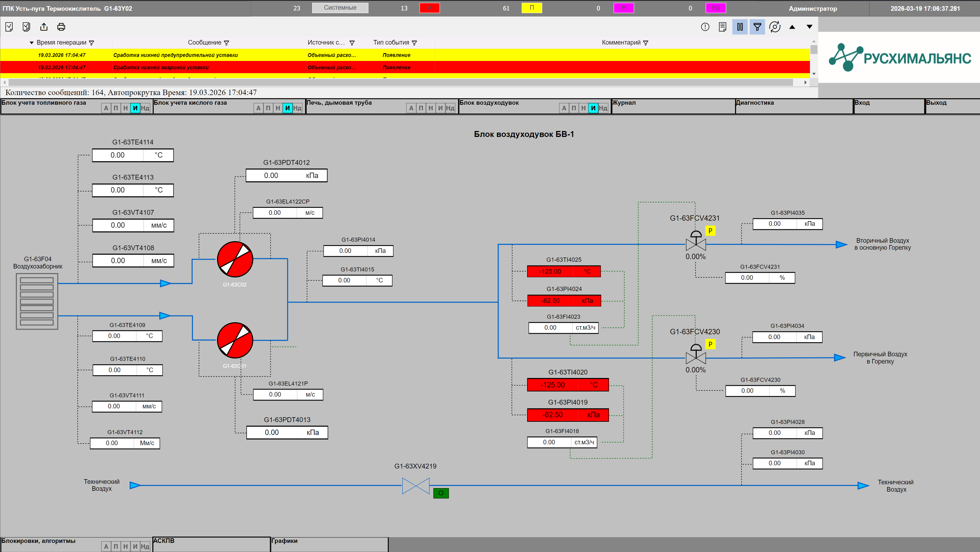Click the print journal icon

(x=61, y=27)
